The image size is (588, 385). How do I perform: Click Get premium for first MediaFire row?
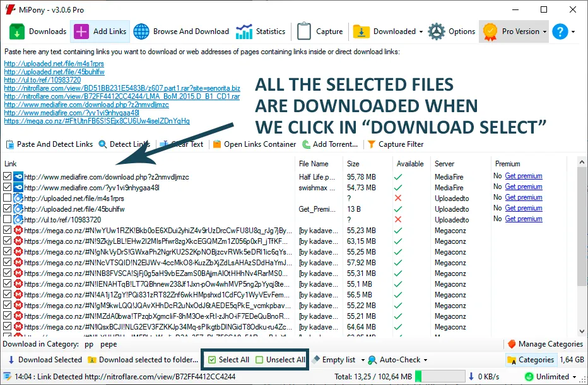524,176
